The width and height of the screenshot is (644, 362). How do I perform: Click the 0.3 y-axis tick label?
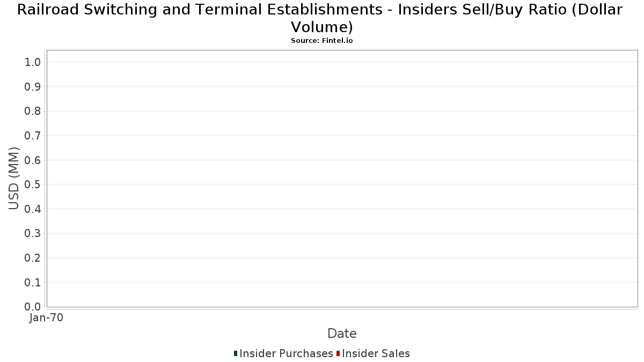[33, 234]
